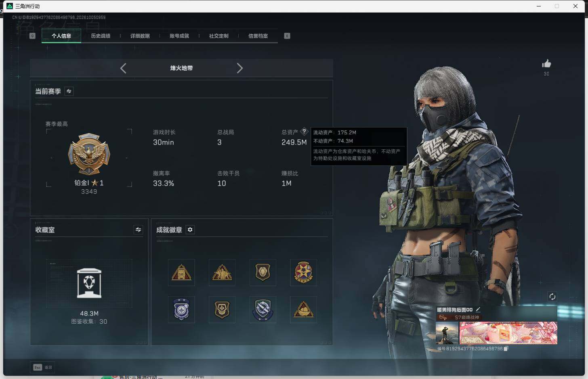Select the triangular badge with soldiers silhouette
The height and width of the screenshot is (379, 588).
tap(222, 272)
